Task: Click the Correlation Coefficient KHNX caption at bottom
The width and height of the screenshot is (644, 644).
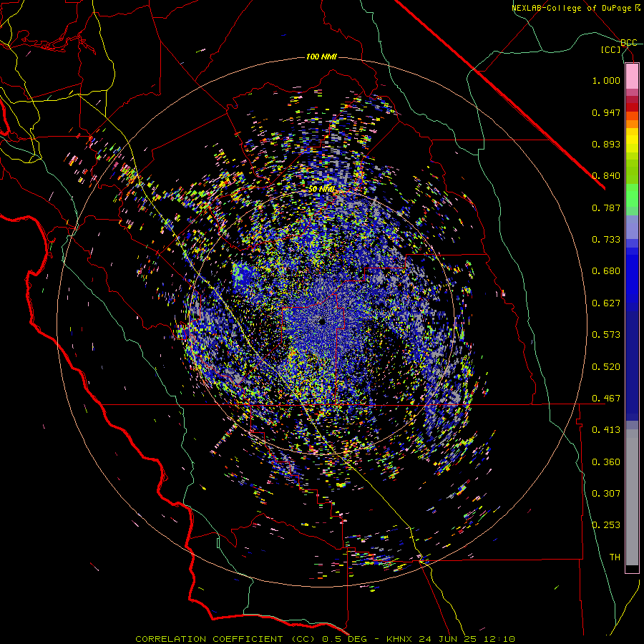Action: tap(325, 639)
